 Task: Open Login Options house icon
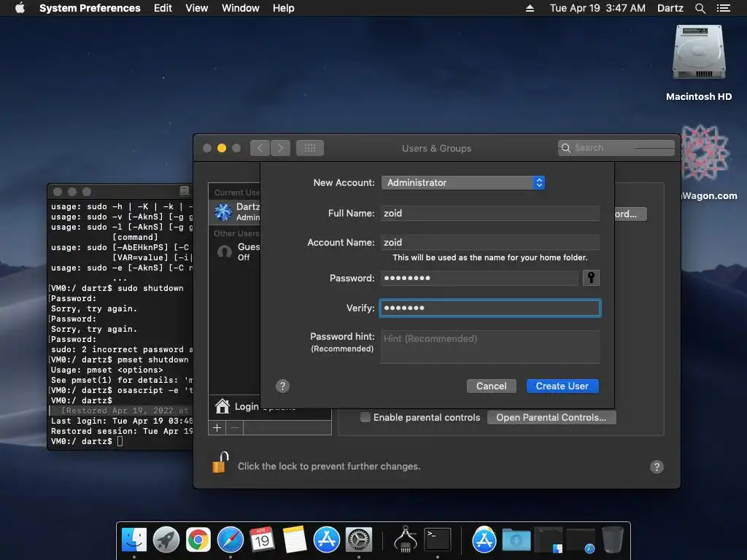pos(222,405)
